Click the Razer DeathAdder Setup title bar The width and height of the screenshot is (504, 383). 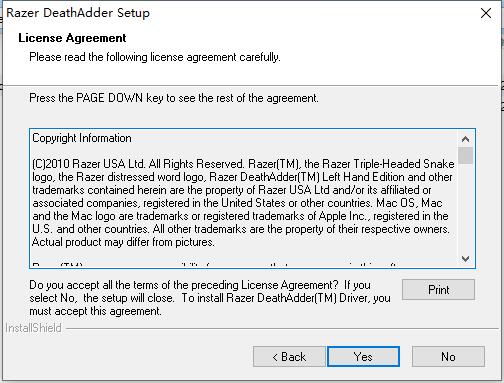pos(240,13)
